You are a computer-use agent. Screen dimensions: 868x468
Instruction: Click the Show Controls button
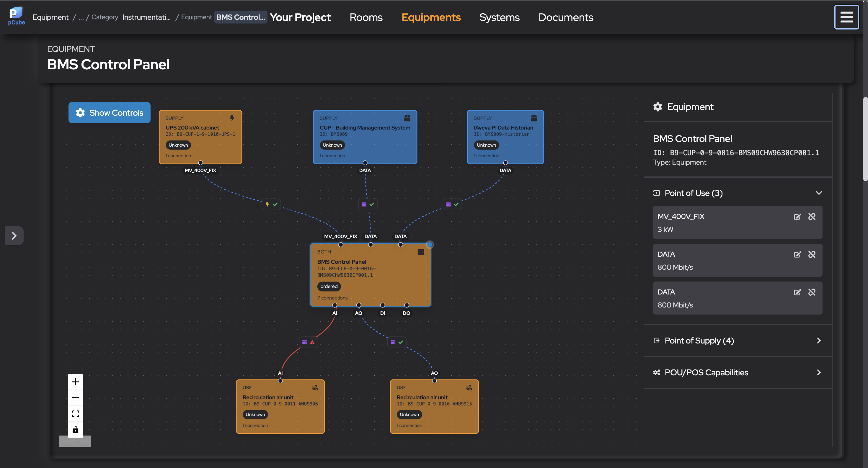(x=110, y=113)
